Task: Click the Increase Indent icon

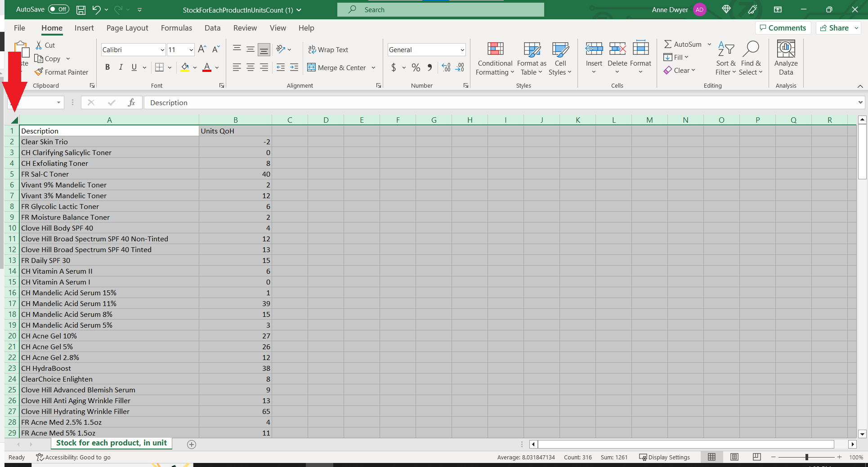Action: pos(294,67)
